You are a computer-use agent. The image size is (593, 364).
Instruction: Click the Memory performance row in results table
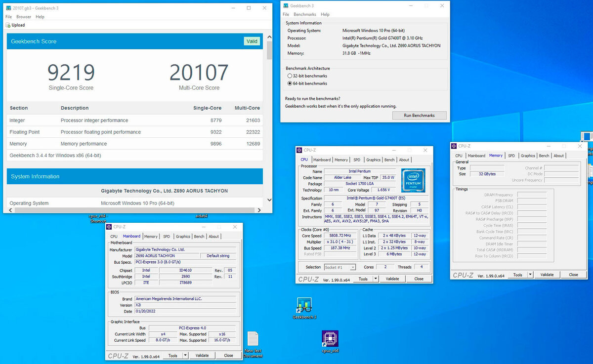click(135, 144)
